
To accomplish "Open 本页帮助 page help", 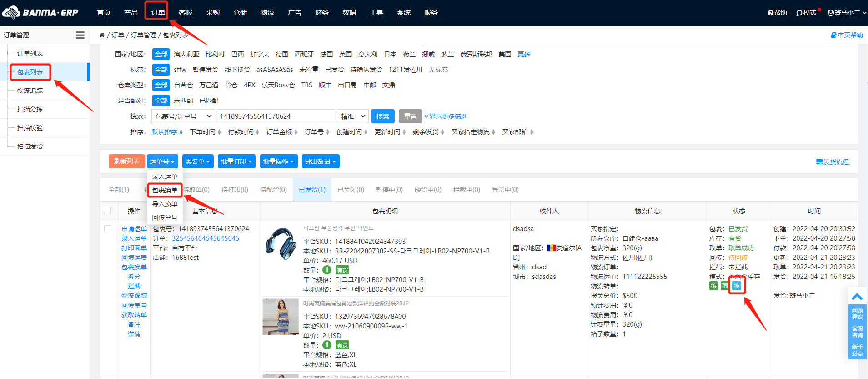I will tap(847, 35).
